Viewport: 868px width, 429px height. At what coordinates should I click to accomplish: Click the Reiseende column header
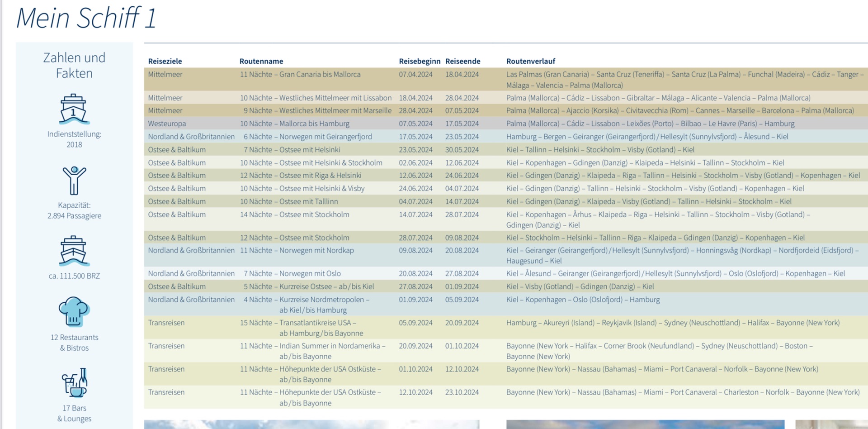click(x=462, y=61)
